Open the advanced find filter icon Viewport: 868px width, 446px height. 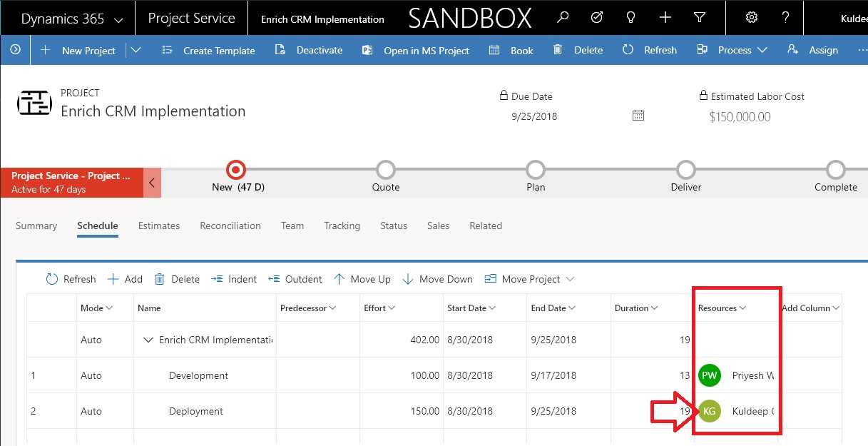click(x=700, y=17)
